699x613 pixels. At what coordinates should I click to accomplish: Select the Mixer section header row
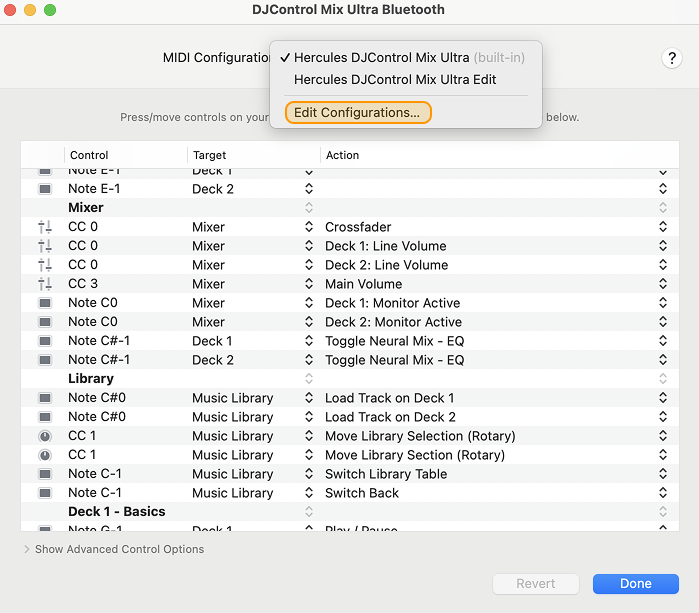[350, 208]
